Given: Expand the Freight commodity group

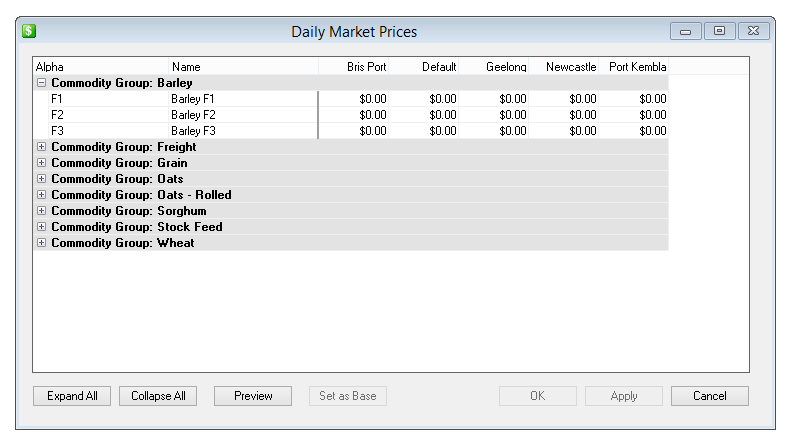Looking at the screenshot, I should point(41,147).
